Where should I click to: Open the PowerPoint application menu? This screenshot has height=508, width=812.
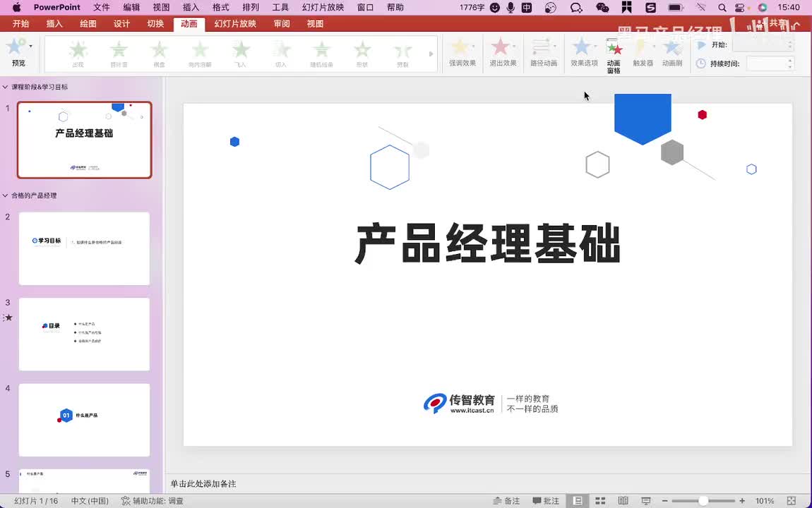pyautogui.click(x=57, y=7)
